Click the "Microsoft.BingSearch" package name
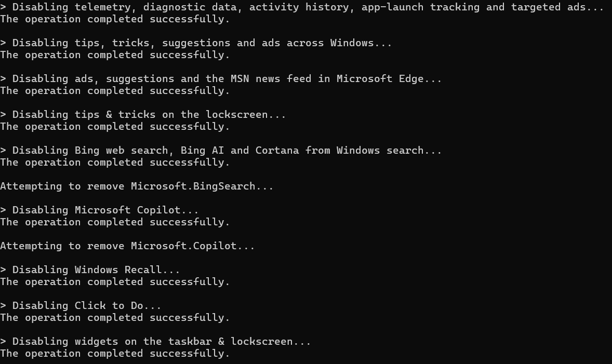 pos(193,186)
